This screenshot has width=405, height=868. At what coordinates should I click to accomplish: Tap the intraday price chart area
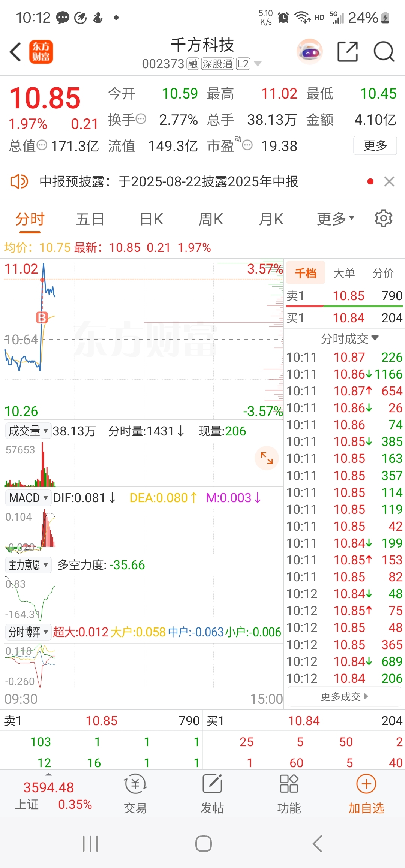click(x=144, y=339)
